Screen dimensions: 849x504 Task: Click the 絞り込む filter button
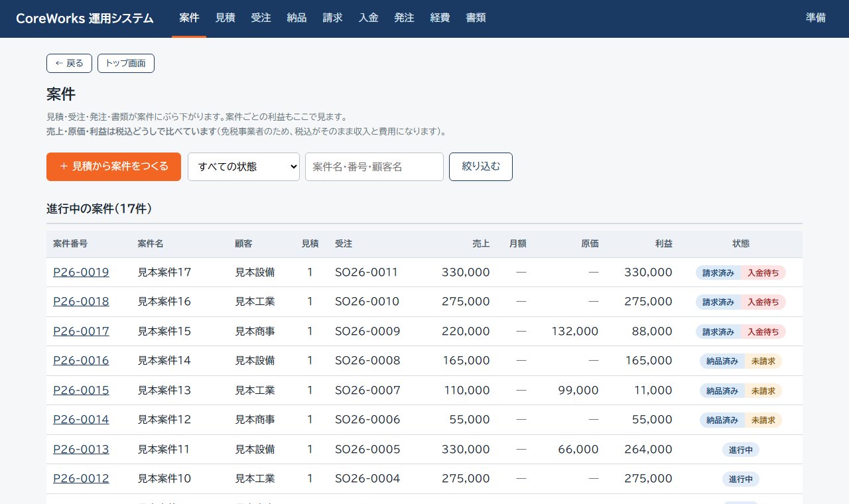[x=481, y=166]
